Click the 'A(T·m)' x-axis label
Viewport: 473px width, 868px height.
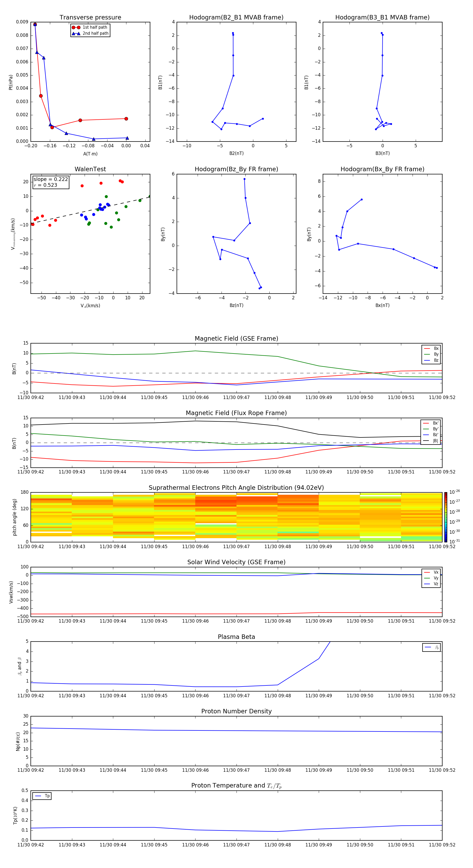tap(90, 154)
